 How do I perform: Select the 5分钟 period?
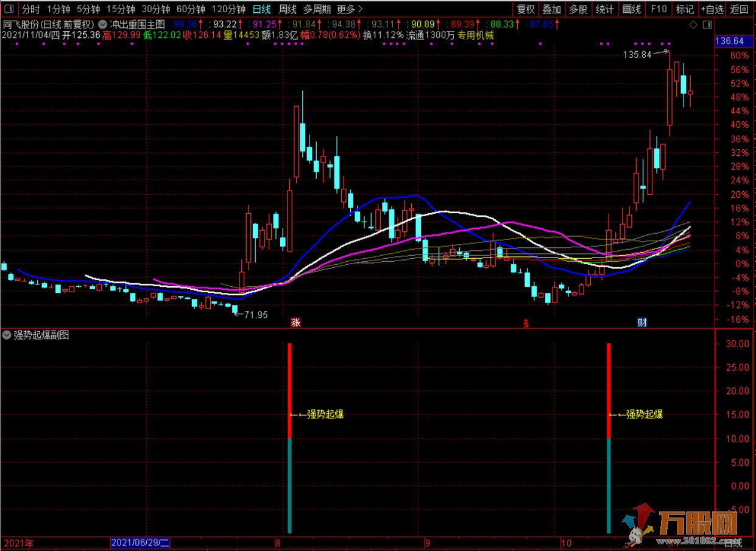pos(88,9)
